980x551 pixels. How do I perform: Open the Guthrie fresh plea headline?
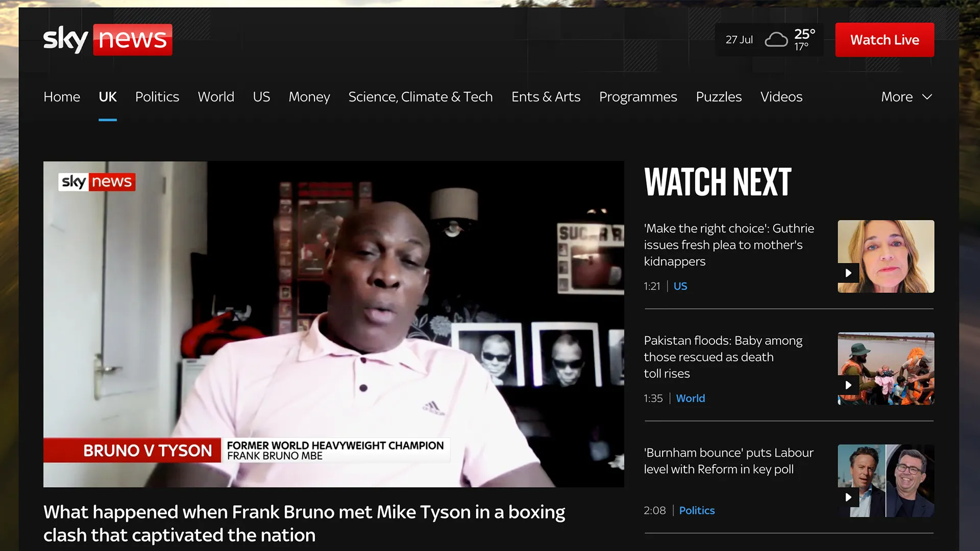coord(729,245)
